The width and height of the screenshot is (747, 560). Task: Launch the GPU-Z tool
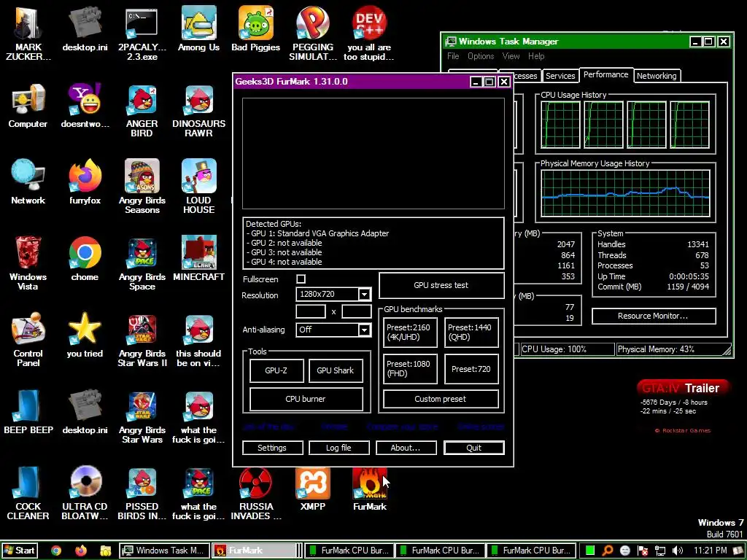point(276,370)
